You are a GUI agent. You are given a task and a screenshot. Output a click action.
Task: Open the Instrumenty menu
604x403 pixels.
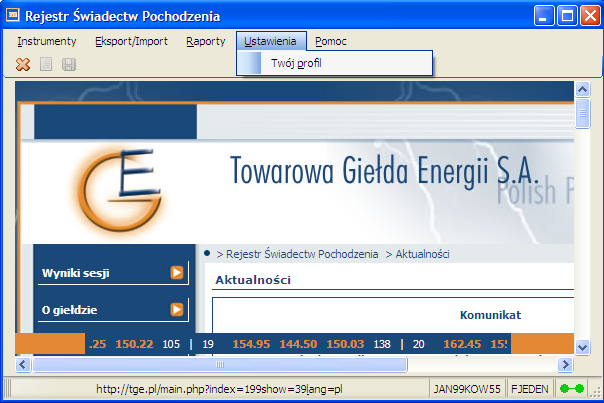click(x=47, y=41)
